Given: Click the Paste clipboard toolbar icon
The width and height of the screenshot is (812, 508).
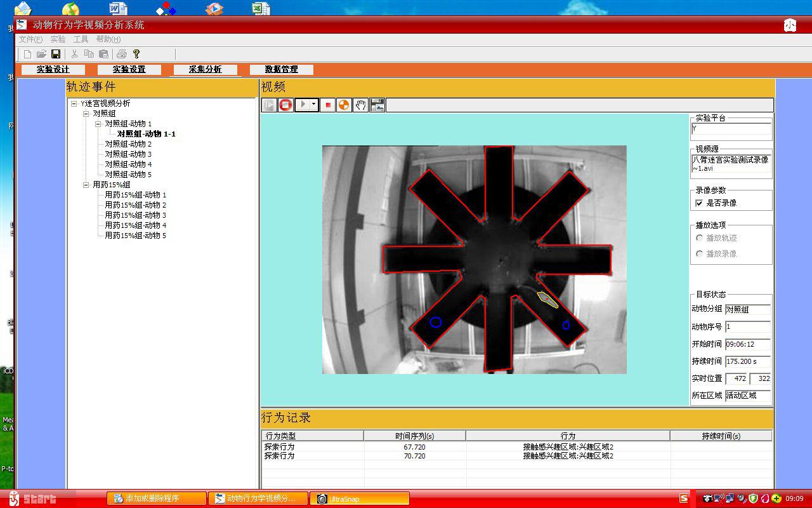Looking at the screenshot, I should pos(103,55).
